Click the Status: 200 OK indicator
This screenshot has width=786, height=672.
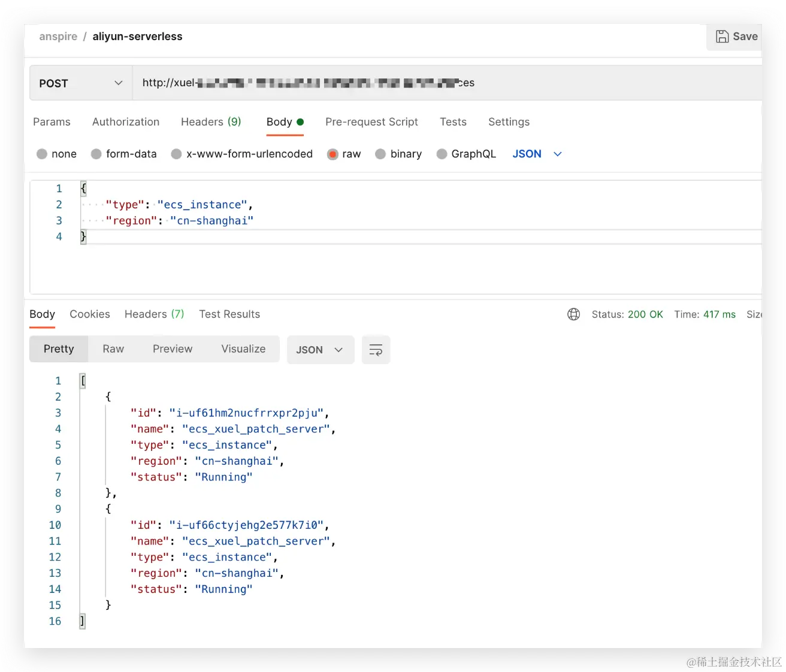(627, 314)
